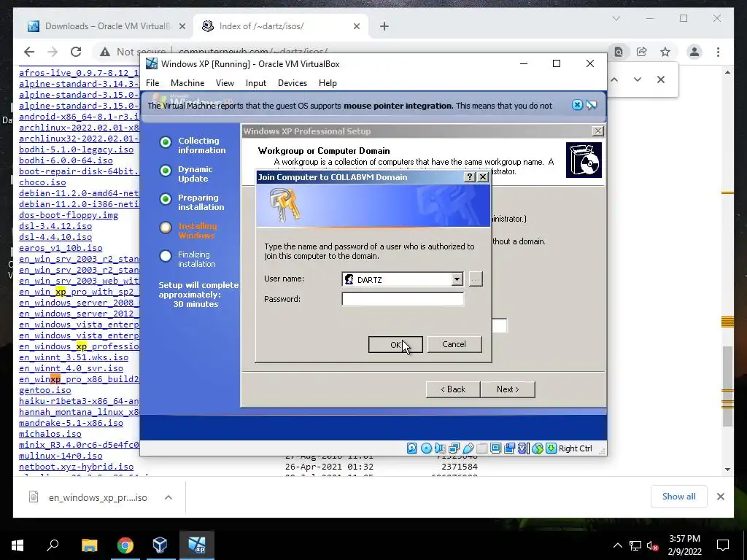The width and height of the screenshot is (747, 560).
Task: Click the network adapters status icon
Action: coord(454,448)
